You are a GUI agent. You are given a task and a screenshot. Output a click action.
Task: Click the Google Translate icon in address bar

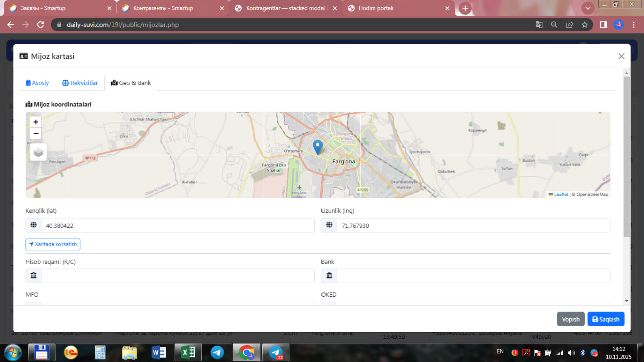539,24
